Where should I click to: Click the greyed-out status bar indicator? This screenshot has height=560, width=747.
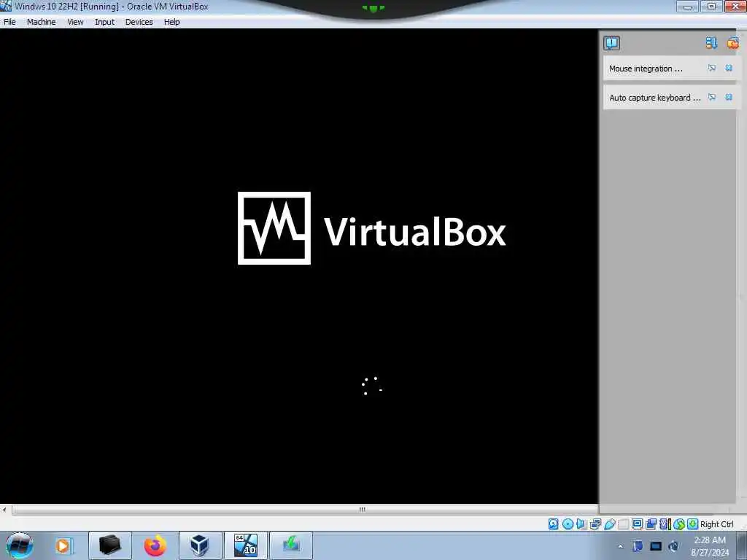(623, 524)
